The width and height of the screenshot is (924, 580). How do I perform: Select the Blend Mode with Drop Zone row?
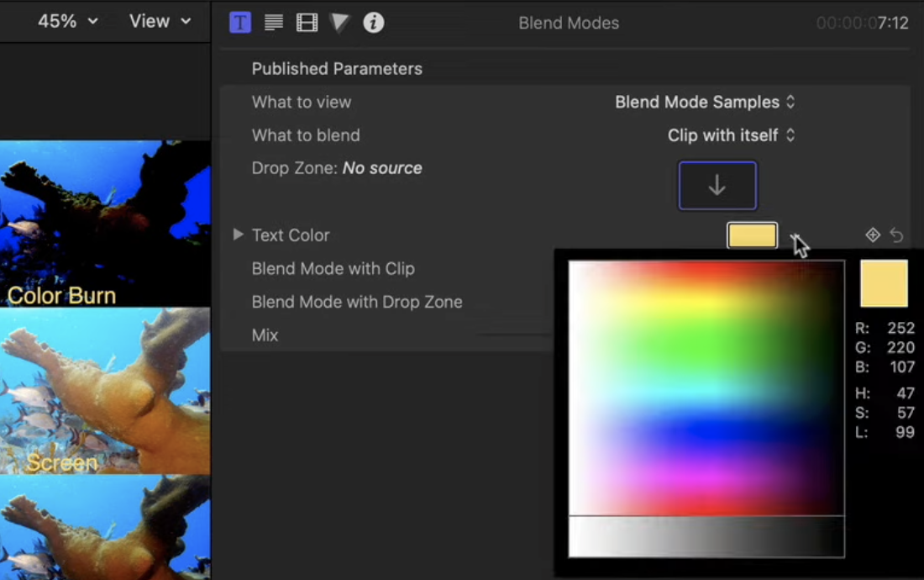click(x=356, y=302)
